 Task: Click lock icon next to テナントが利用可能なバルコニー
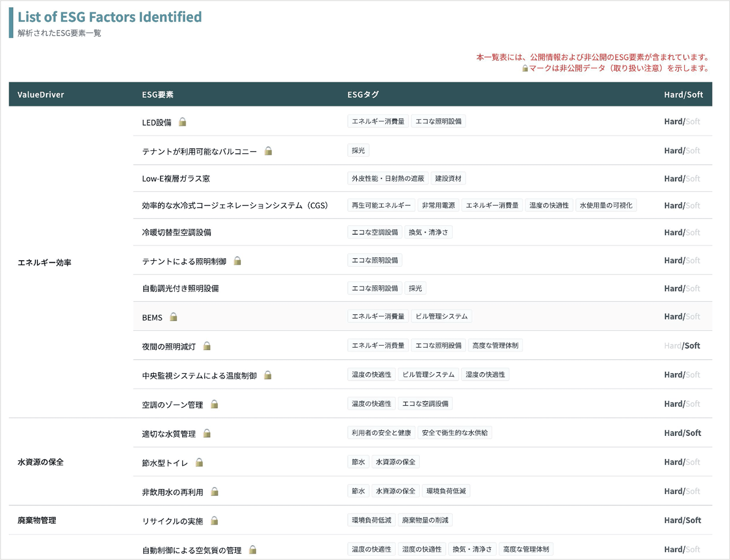tap(268, 151)
